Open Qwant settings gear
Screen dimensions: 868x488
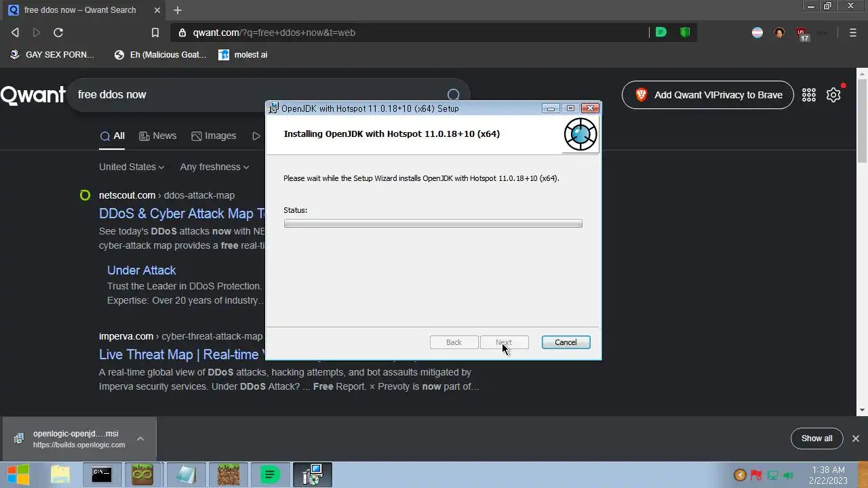click(834, 95)
